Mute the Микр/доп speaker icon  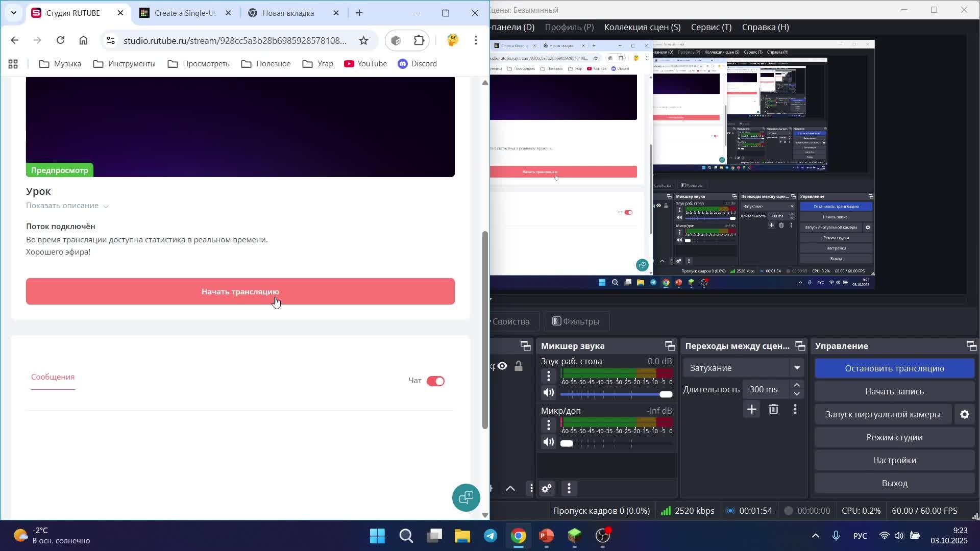549,442
